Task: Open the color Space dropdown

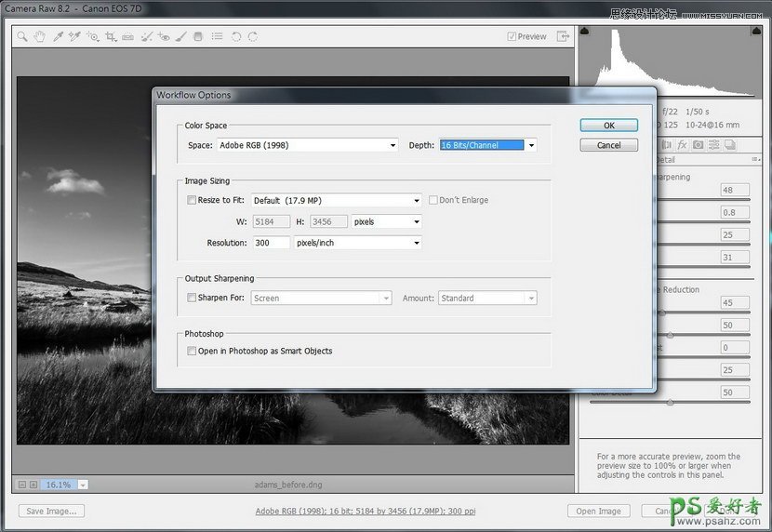Action: (307, 145)
